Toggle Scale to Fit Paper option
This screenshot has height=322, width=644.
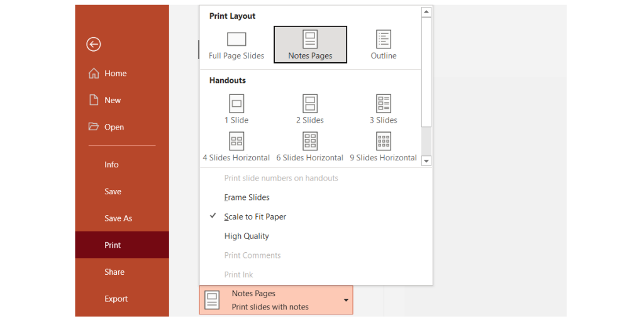click(x=255, y=217)
